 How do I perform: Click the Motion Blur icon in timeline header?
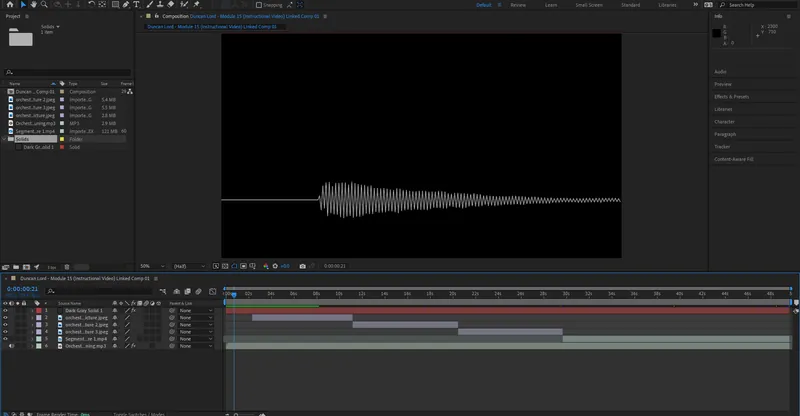point(198,291)
